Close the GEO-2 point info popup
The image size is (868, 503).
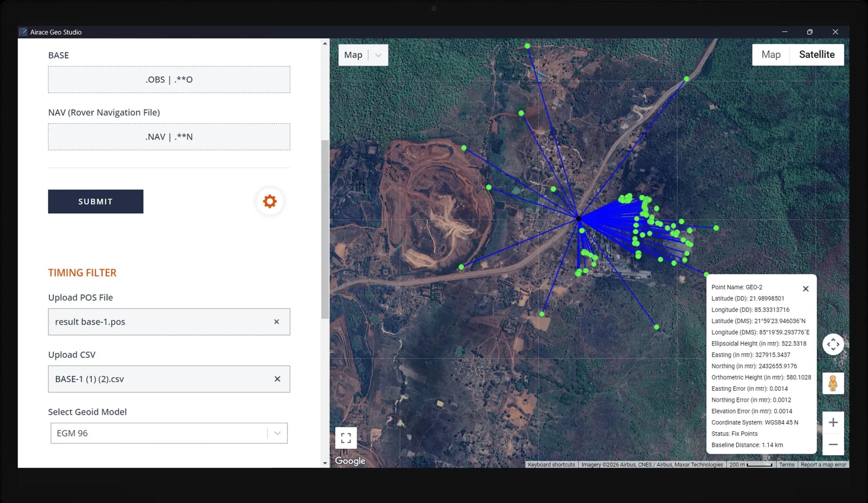806,289
